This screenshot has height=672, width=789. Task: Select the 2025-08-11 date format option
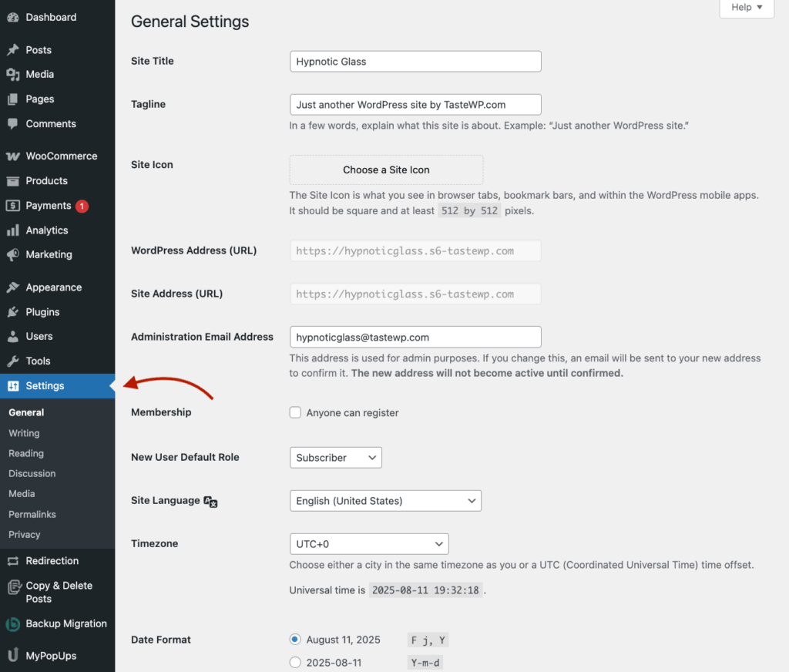point(295,661)
